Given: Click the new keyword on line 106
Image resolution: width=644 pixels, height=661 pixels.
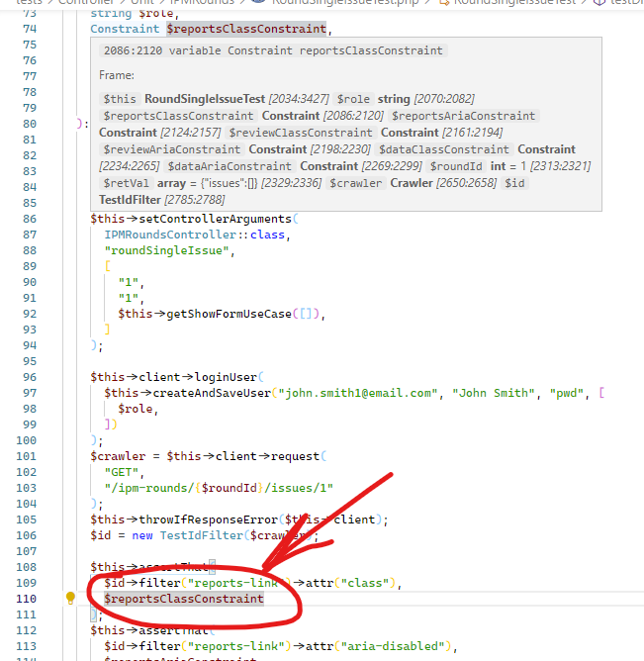Looking at the screenshot, I should (x=142, y=535).
